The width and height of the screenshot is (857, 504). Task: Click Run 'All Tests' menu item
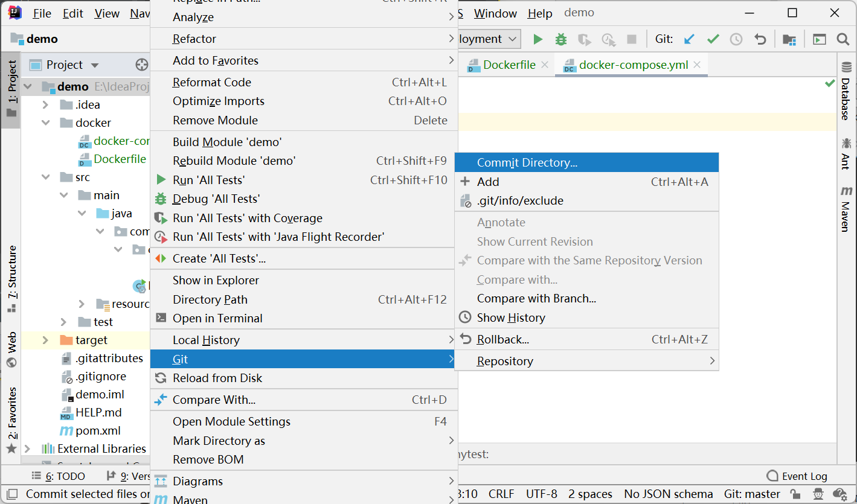coord(304,180)
